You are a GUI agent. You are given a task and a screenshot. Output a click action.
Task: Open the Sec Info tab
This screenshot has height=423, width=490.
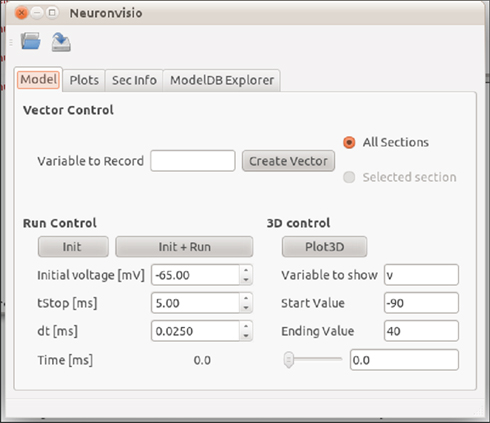tap(134, 80)
